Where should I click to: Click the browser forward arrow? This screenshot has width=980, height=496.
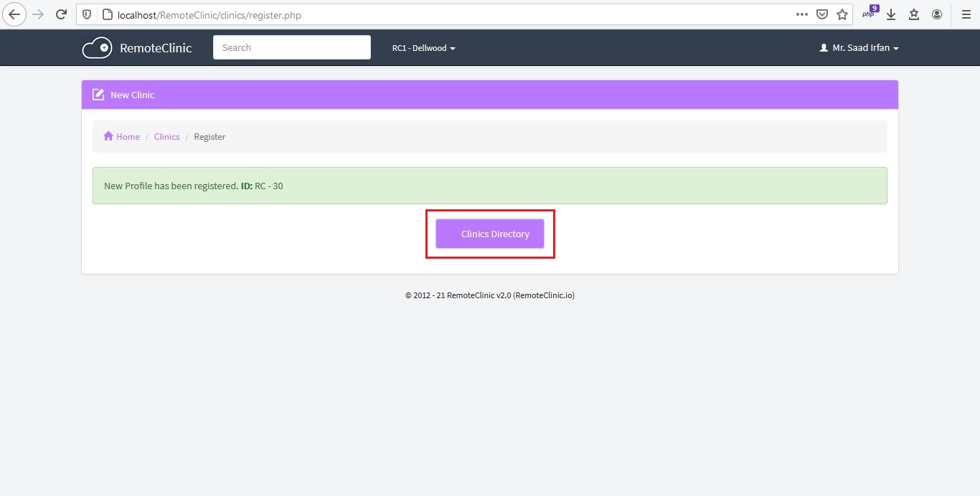click(x=38, y=14)
